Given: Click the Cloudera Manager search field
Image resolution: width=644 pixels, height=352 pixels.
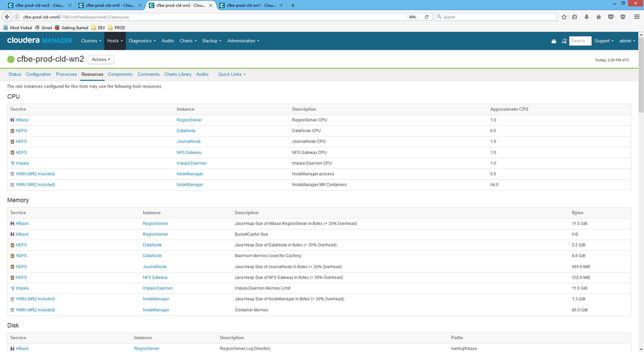Looking at the screenshot, I should coord(580,41).
